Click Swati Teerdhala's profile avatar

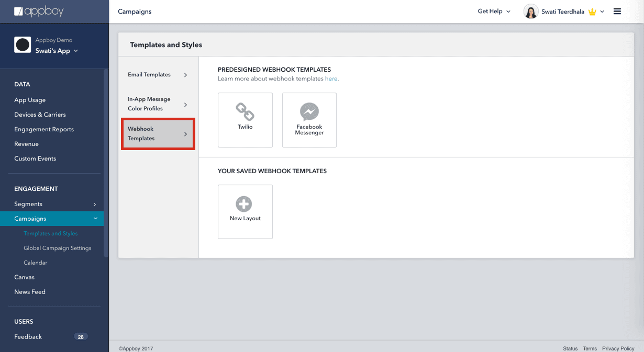coord(530,12)
